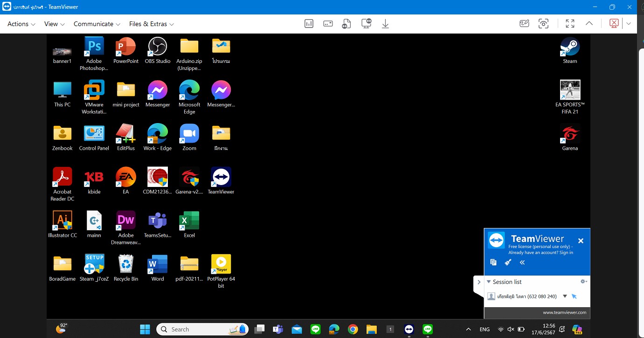Select the Zenbook folder on the desktop

pos(62,138)
